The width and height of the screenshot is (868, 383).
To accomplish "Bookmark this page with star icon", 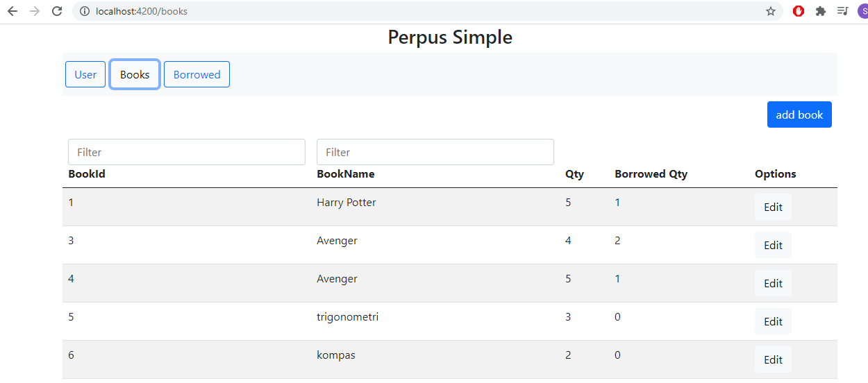I will 770,11.
